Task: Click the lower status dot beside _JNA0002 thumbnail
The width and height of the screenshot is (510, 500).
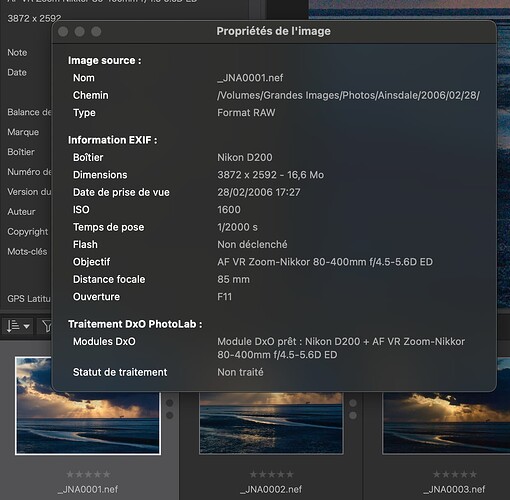Action: (x=353, y=415)
